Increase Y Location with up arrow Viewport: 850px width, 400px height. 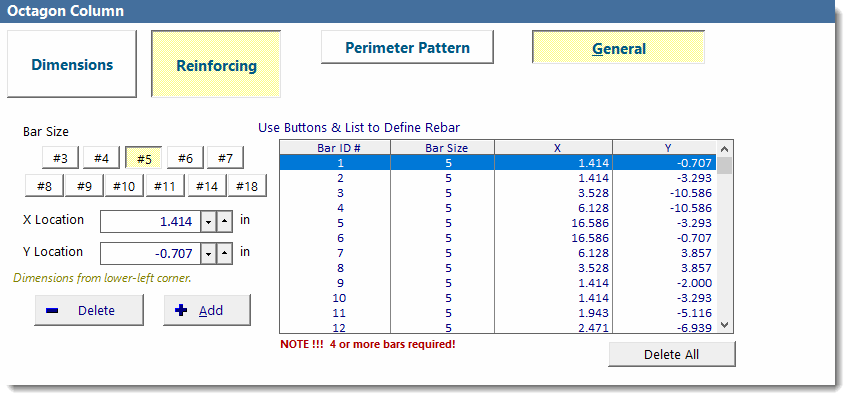pos(225,253)
